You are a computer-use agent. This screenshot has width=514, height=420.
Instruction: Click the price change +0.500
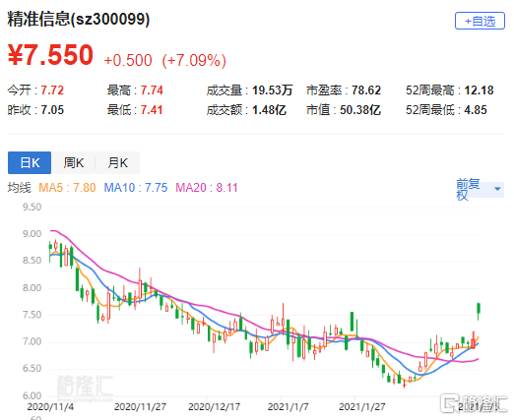click(x=128, y=60)
